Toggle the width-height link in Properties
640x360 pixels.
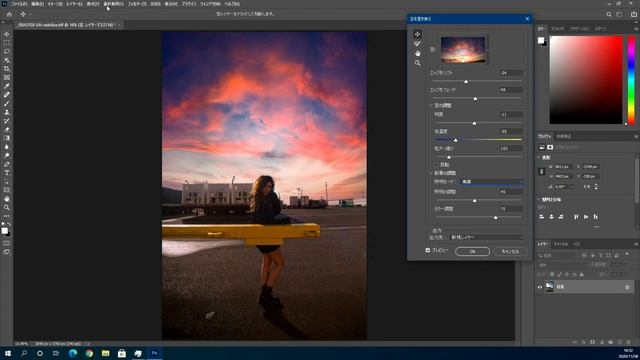tap(542, 172)
